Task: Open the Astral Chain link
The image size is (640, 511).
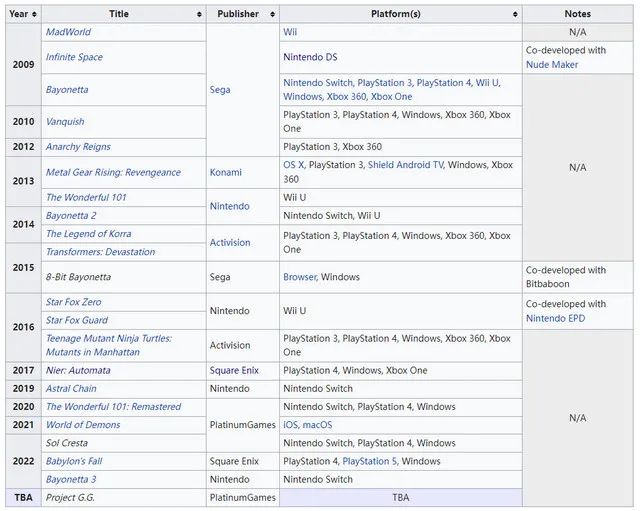Action: (x=71, y=388)
